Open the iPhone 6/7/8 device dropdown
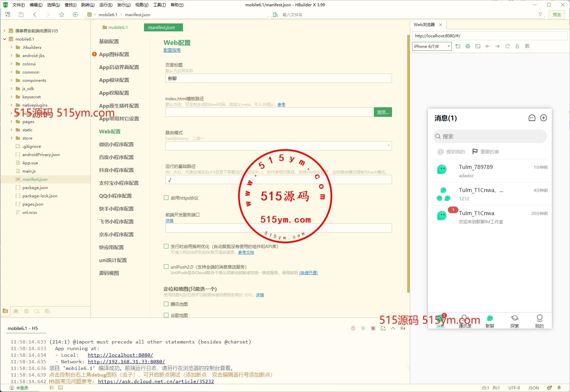The width and height of the screenshot is (570, 392). 432,46
